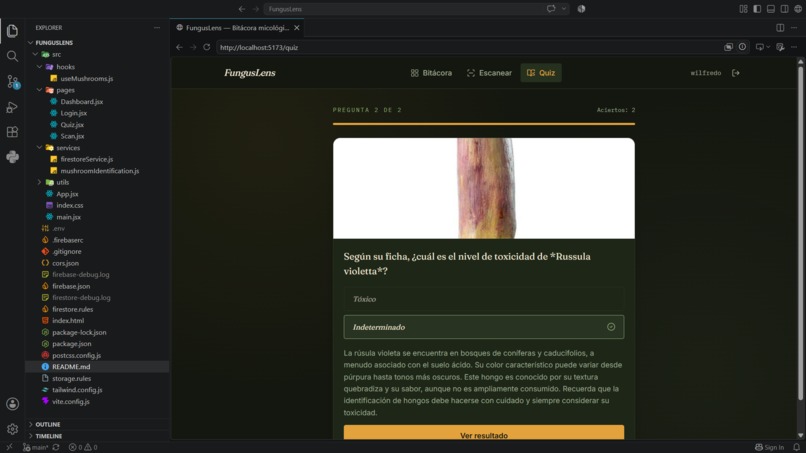The image size is (806, 453).
Task: Open customize layout icon
Action: coord(743,9)
